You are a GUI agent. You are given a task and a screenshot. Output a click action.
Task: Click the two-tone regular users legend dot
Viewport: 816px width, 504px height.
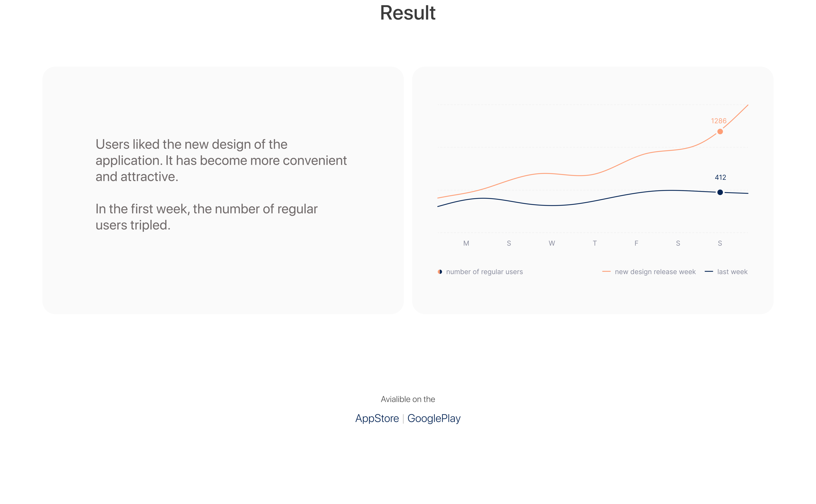click(x=440, y=272)
